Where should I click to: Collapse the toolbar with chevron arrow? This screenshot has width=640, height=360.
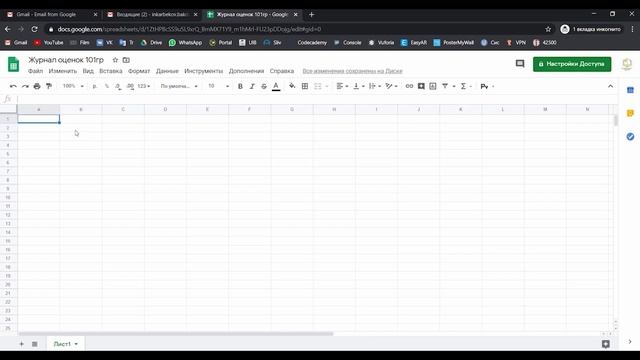coord(610,86)
